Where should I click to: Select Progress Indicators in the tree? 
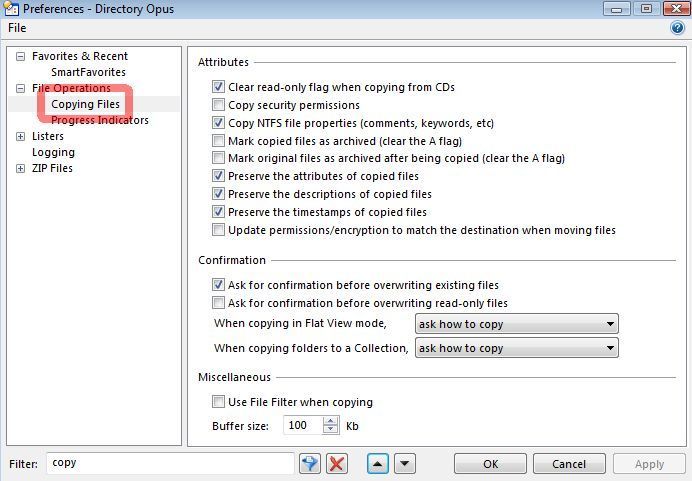pos(100,120)
